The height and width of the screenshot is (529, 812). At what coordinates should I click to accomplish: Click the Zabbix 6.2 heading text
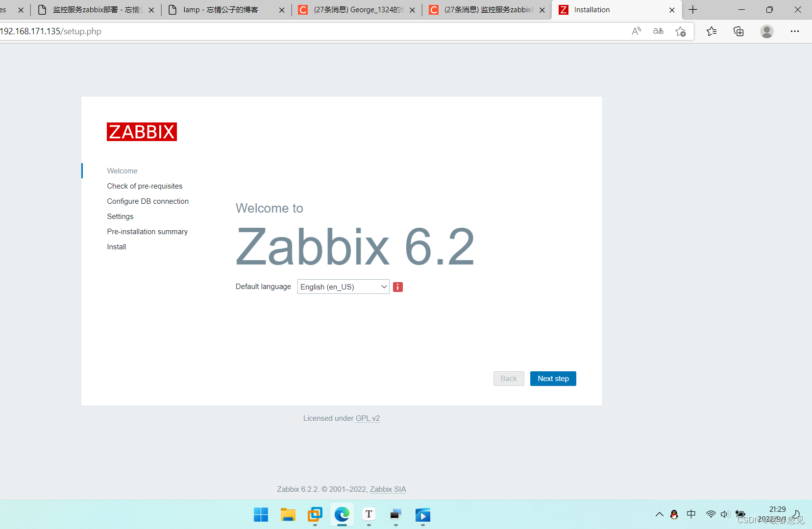coord(355,247)
